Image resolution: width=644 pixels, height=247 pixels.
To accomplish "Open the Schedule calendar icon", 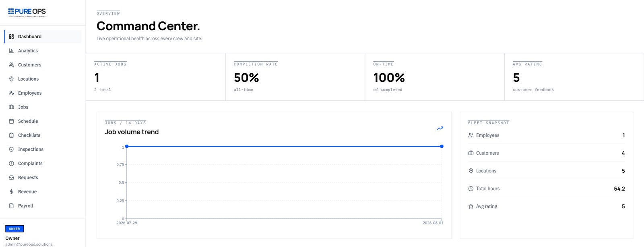I will [x=11, y=121].
